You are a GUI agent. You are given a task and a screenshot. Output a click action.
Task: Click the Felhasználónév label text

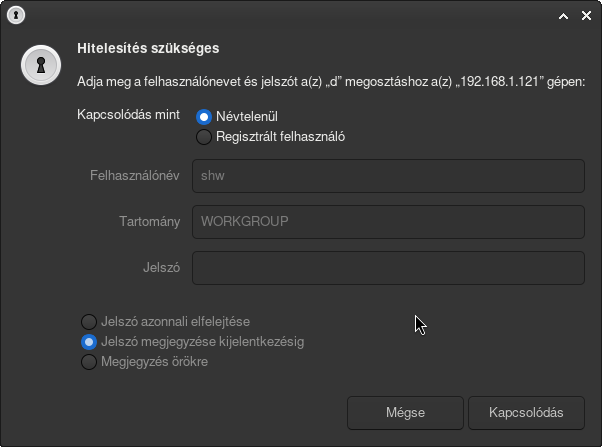[x=134, y=175]
